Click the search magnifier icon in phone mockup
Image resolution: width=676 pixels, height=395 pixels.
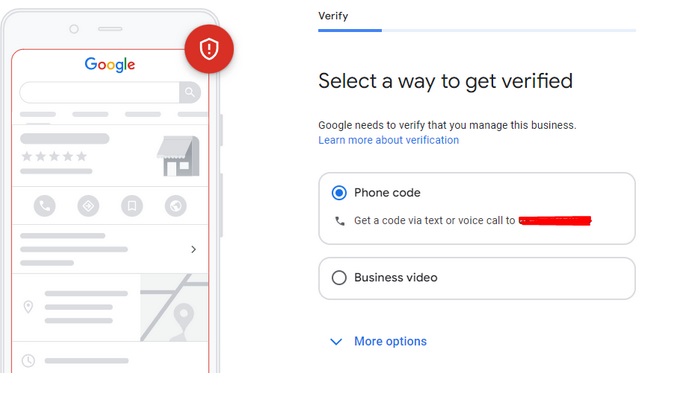190,92
